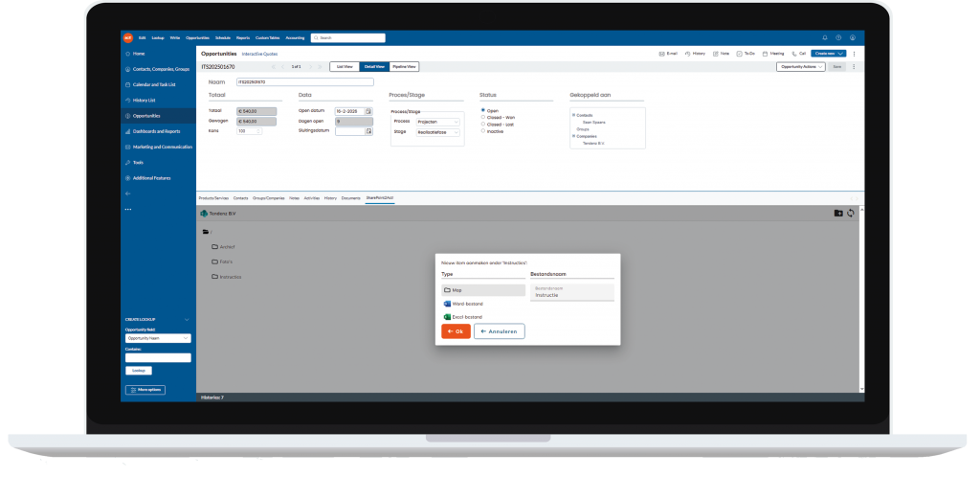Set status to Inactive
980x477 pixels.
[x=482, y=131]
